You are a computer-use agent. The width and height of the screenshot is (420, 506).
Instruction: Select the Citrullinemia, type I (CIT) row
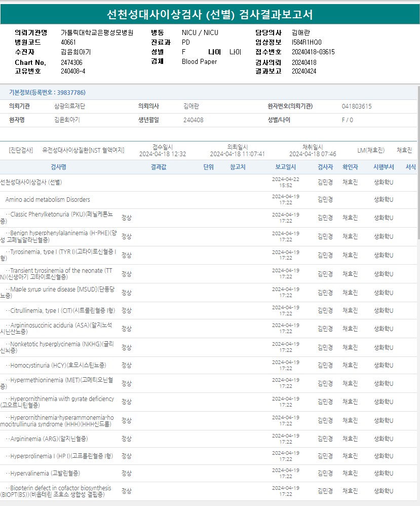pos(208,310)
